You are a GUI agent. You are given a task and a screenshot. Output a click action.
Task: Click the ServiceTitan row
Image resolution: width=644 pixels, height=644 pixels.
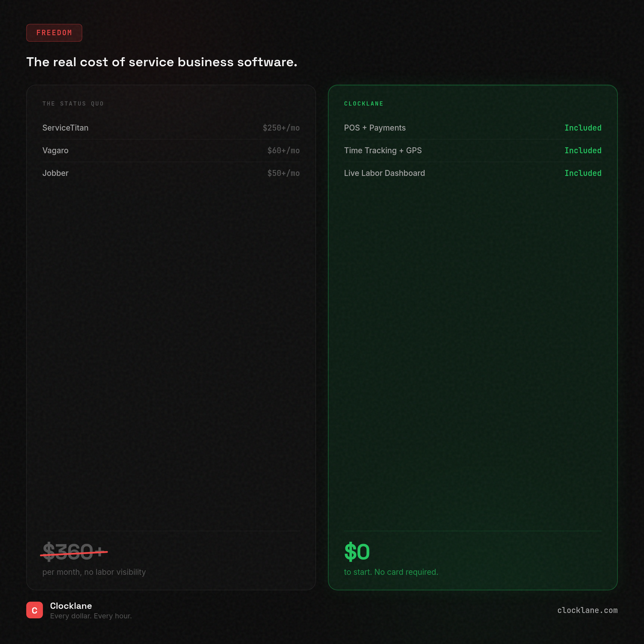[65, 128]
